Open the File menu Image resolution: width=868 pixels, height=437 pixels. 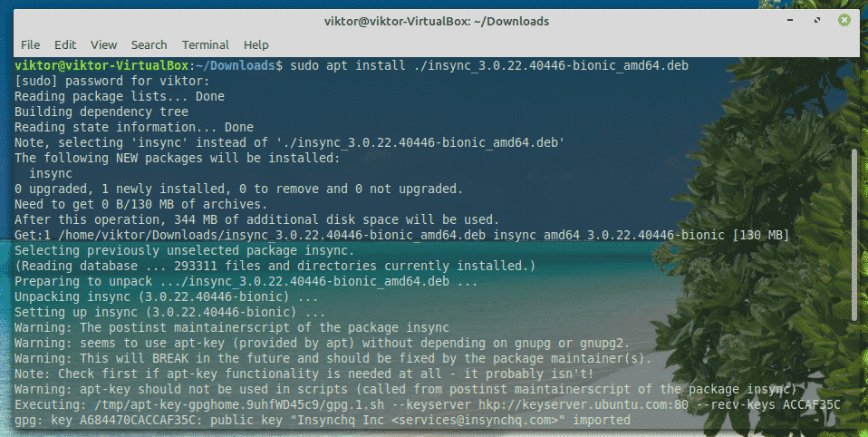click(x=30, y=44)
